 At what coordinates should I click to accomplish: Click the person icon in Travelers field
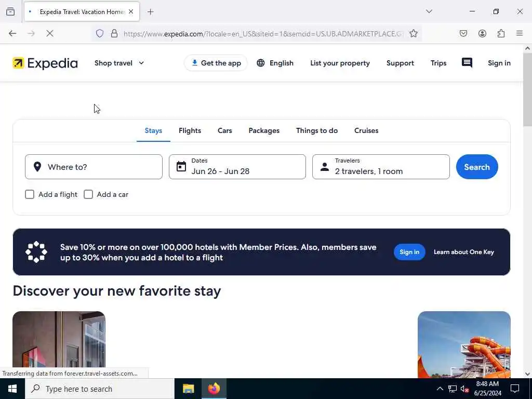tap(325, 167)
